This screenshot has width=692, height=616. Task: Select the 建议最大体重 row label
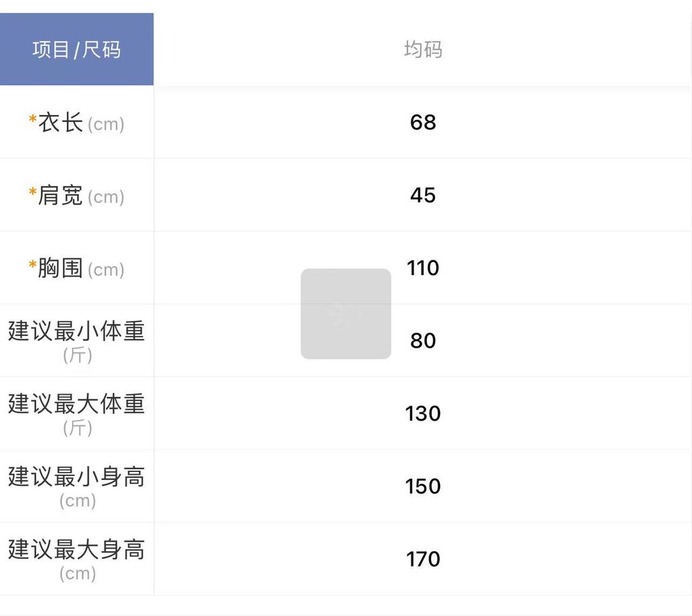(76, 404)
